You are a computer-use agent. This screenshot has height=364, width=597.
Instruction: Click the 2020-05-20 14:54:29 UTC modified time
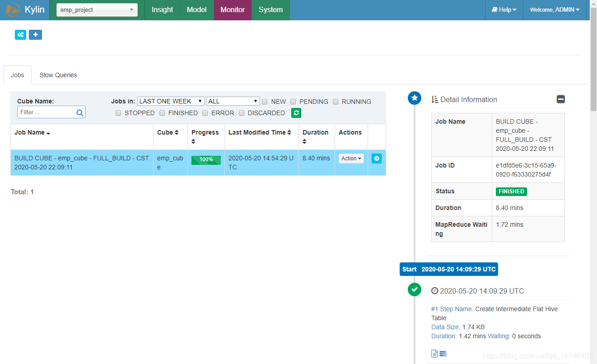pos(261,163)
